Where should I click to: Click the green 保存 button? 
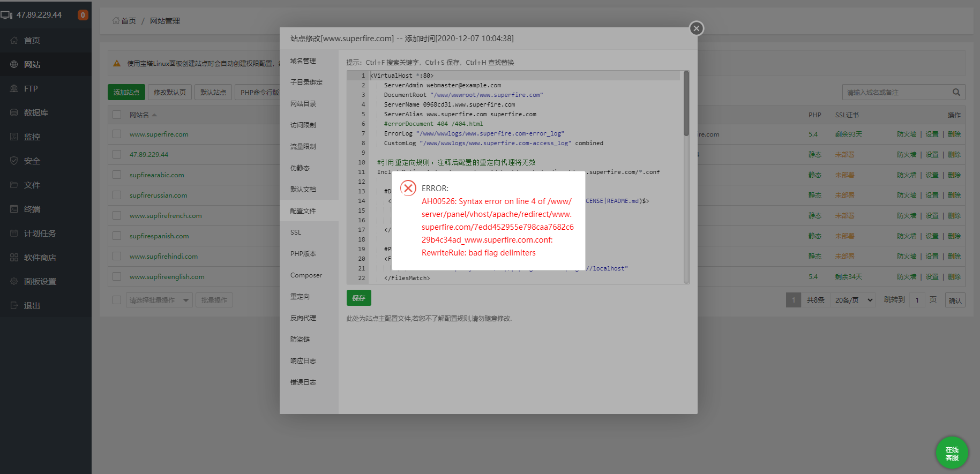(359, 298)
